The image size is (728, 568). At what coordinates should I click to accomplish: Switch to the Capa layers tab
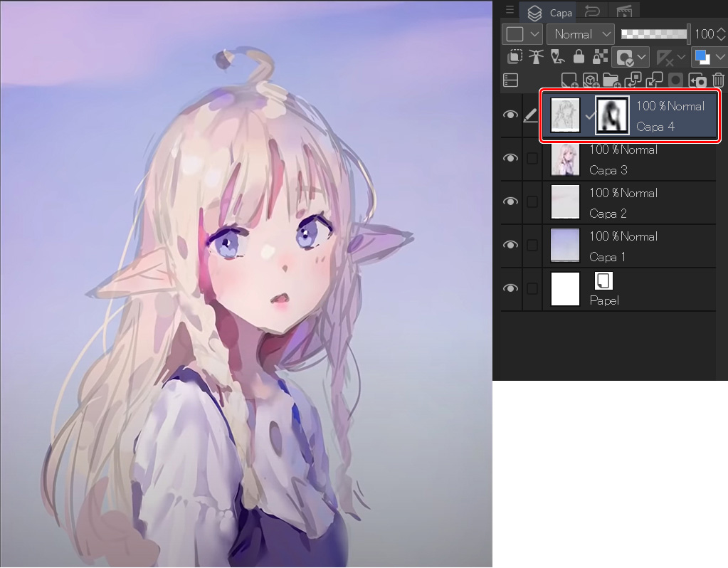point(553,12)
